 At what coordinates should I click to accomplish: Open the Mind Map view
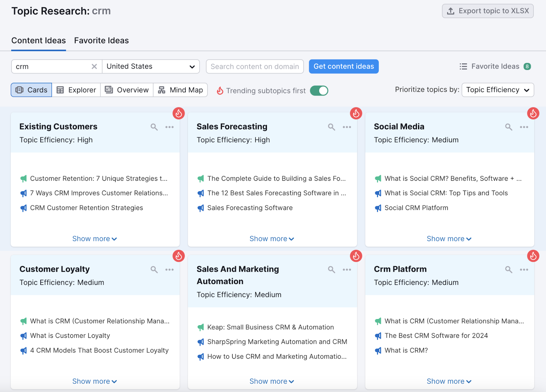pyautogui.click(x=181, y=90)
